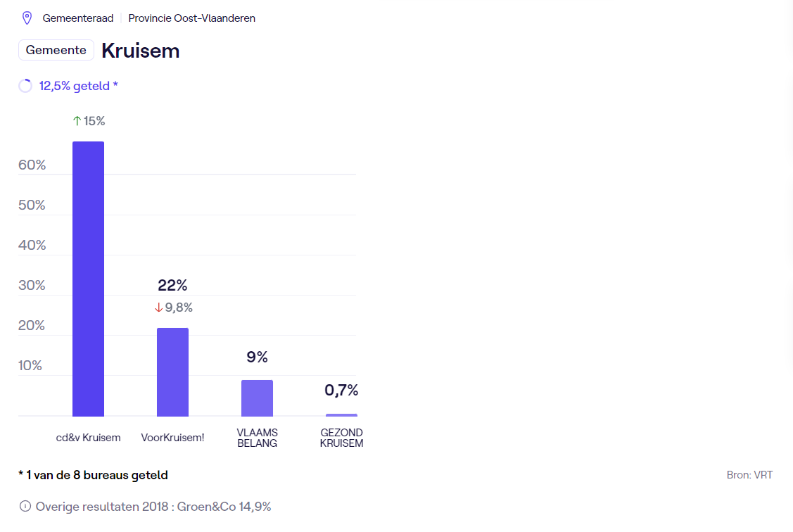
Task: Click the location pin icon
Action: pyautogui.click(x=27, y=18)
